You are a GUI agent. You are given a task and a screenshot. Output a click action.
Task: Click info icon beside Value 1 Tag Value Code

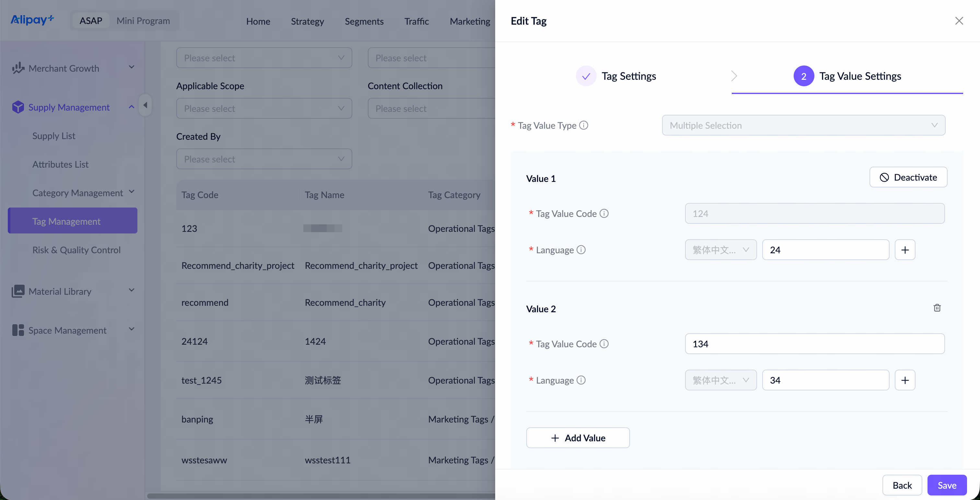pyautogui.click(x=604, y=213)
